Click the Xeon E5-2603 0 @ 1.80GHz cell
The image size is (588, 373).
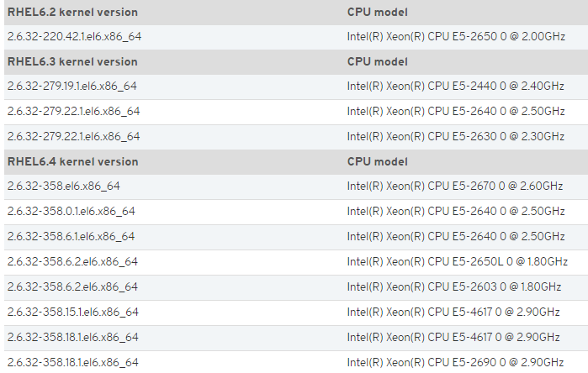point(454,286)
